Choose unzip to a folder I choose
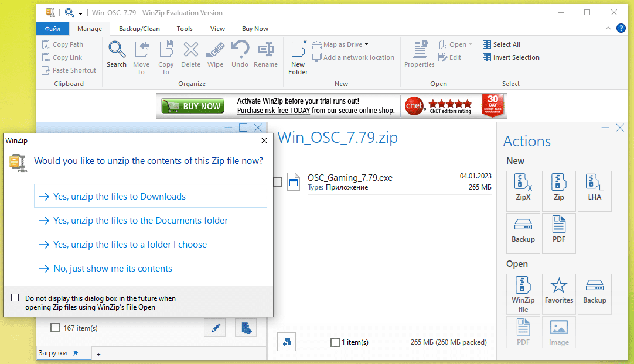This screenshot has height=364, width=634. coord(122,245)
